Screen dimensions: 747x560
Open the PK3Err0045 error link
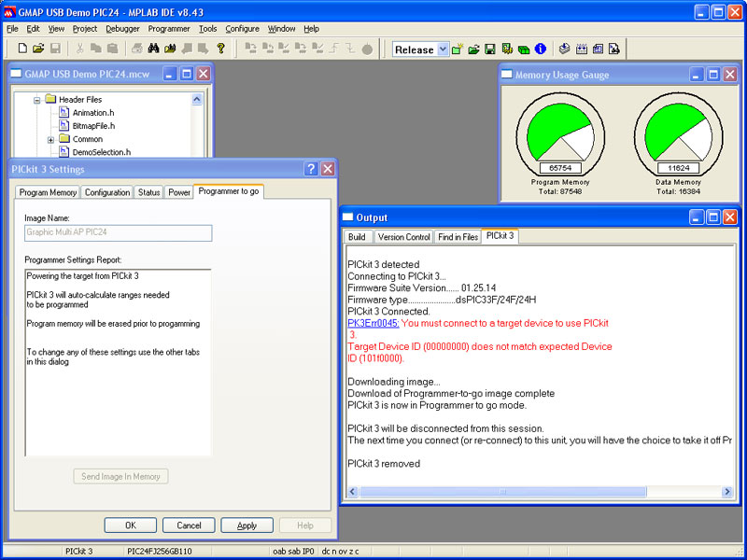(x=373, y=323)
